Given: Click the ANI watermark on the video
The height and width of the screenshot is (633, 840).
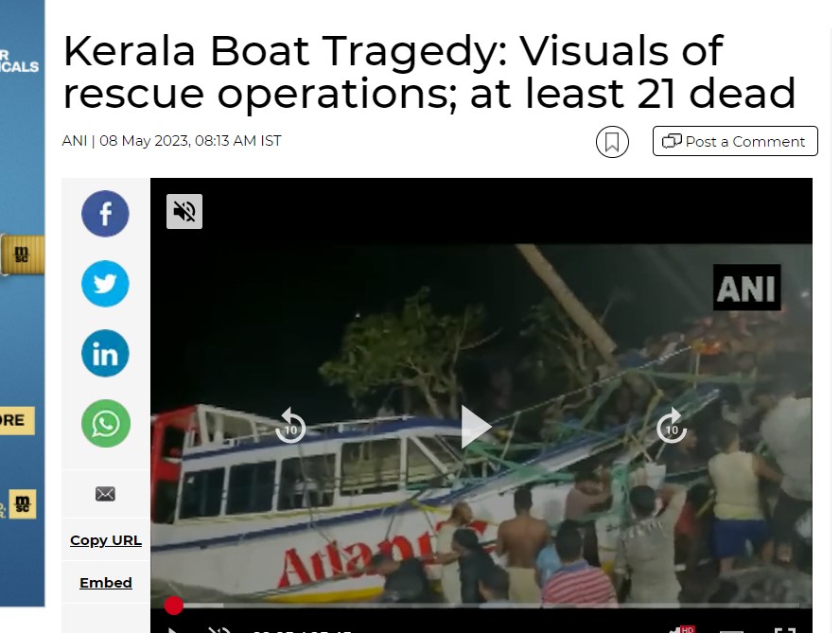Looking at the screenshot, I should 746,288.
